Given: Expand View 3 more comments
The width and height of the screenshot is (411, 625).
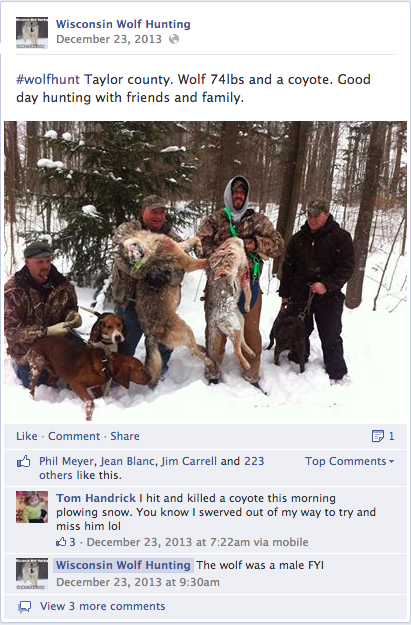Looking at the screenshot, I should pos(102,606).
